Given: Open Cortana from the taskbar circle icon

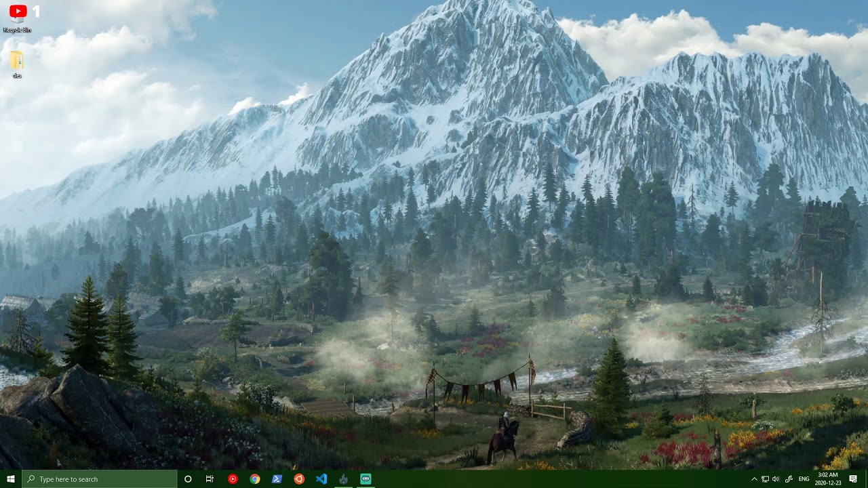Looking at the screenshot, I should point(188,479).
